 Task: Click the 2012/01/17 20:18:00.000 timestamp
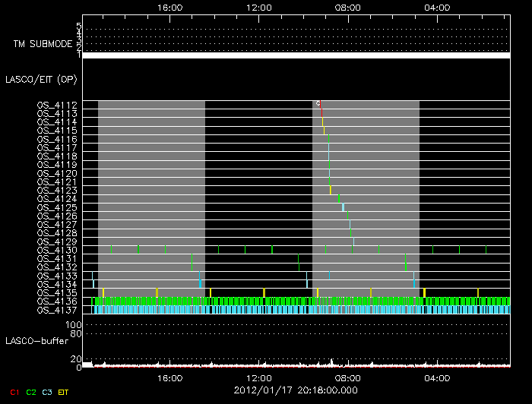click(x=296, y=390)
